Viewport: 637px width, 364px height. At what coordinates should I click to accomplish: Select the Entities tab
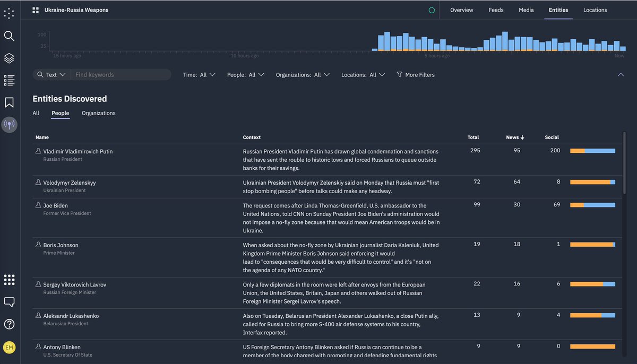[x=558, y=10]
